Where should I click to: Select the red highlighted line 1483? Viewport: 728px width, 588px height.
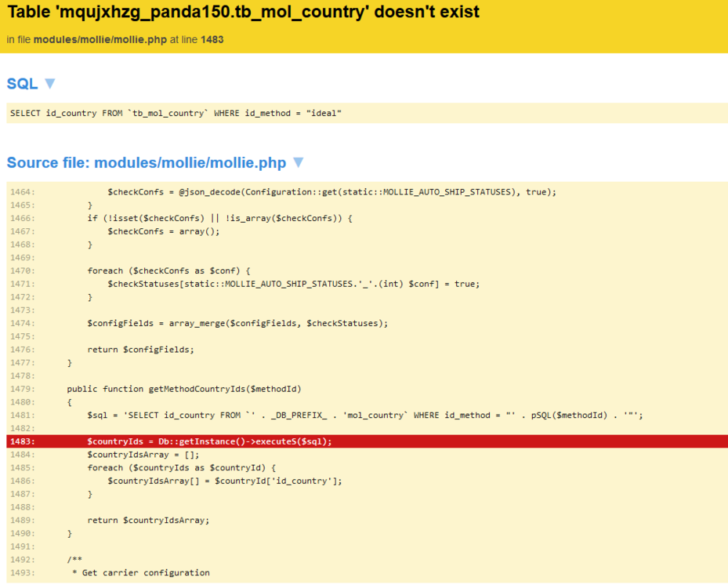pos(209,441)
